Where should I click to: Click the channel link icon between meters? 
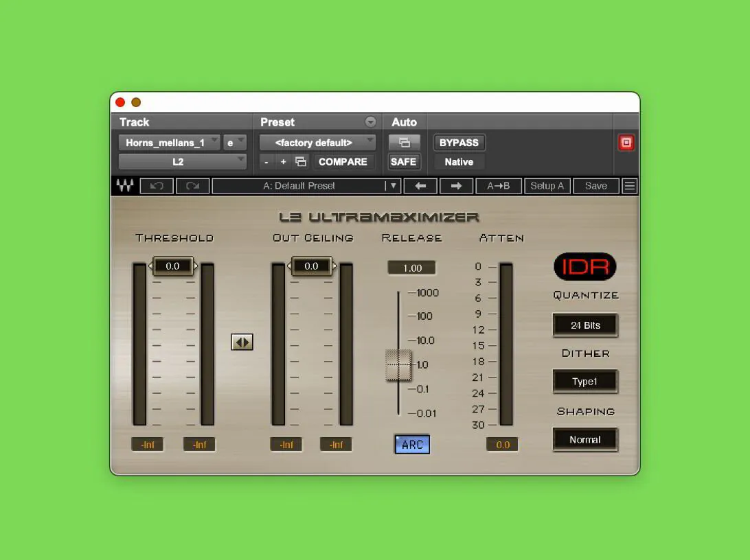tap(242, 342)
